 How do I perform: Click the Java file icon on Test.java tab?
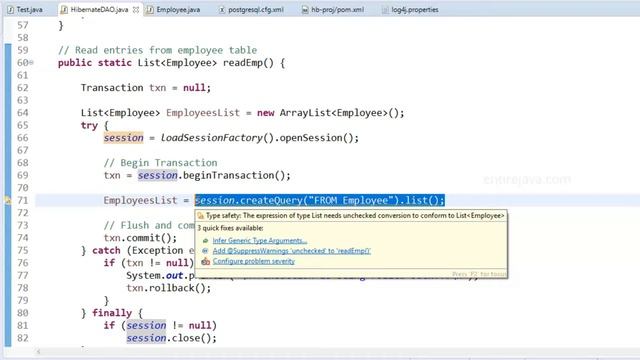tap(11, 9)
